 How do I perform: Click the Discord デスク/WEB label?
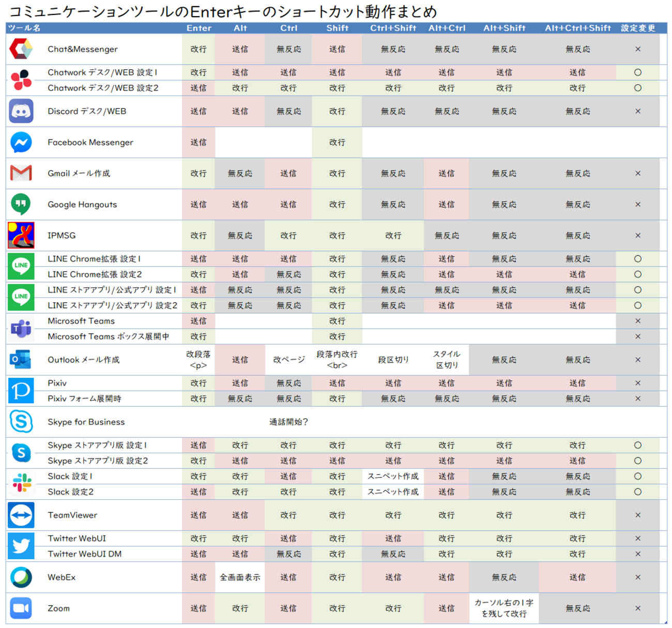[x=87, y=111]
